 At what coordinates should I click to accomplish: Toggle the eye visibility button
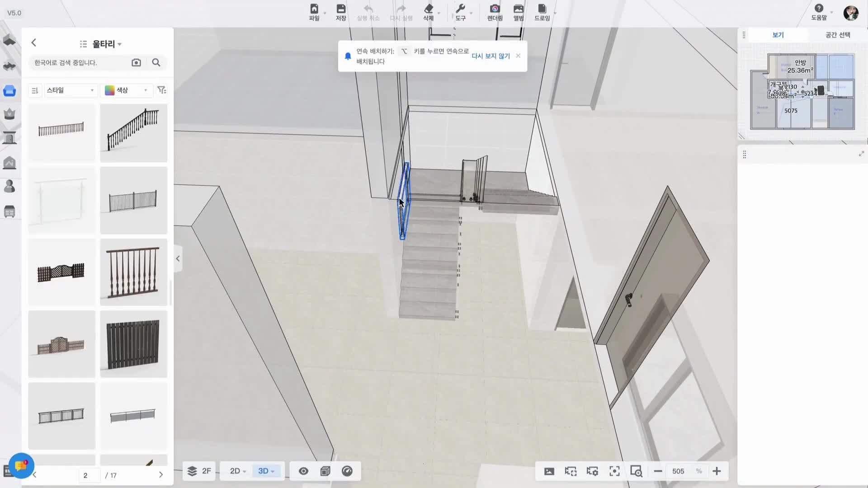(x=303, y=471)
